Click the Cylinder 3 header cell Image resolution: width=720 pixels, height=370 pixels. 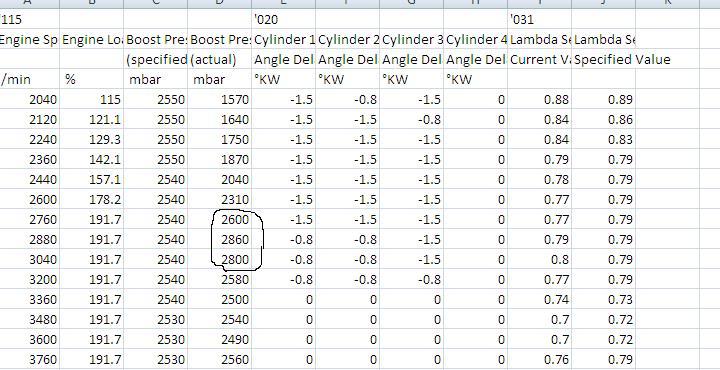[411, 39]
